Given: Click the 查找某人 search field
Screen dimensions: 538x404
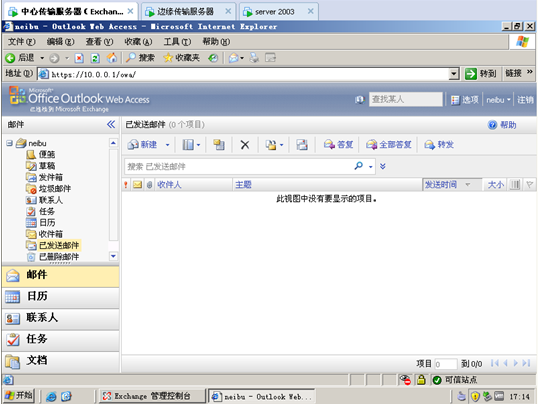Looking at the screenshot, I should coord(406,100).
